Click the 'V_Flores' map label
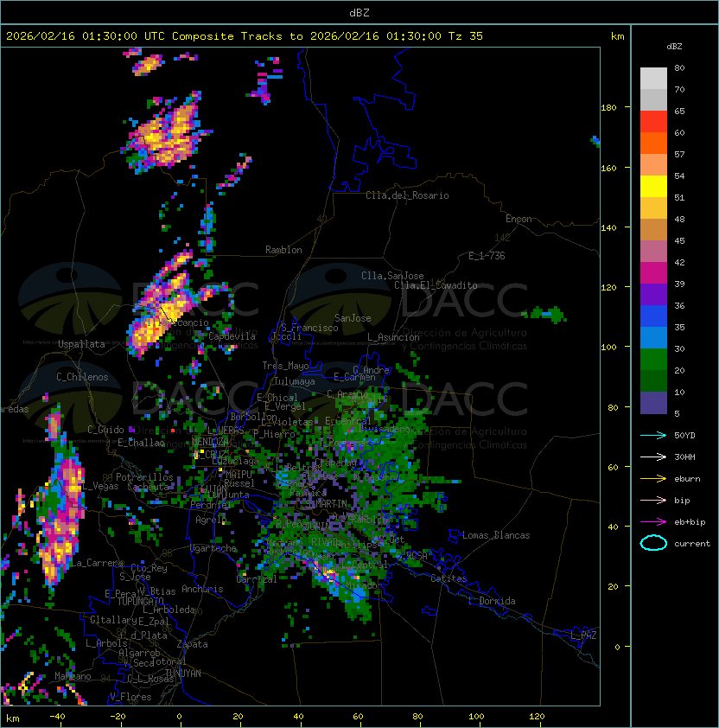 point(130,697)
